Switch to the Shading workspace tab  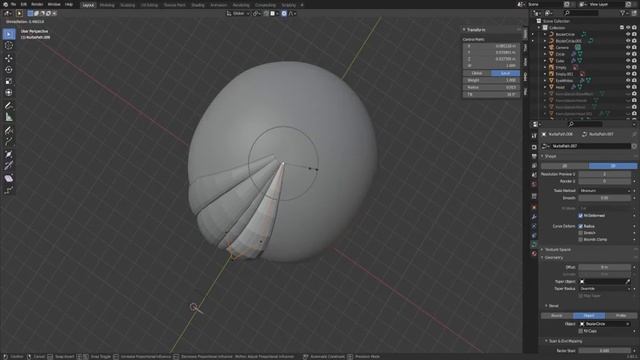point(198,5)
